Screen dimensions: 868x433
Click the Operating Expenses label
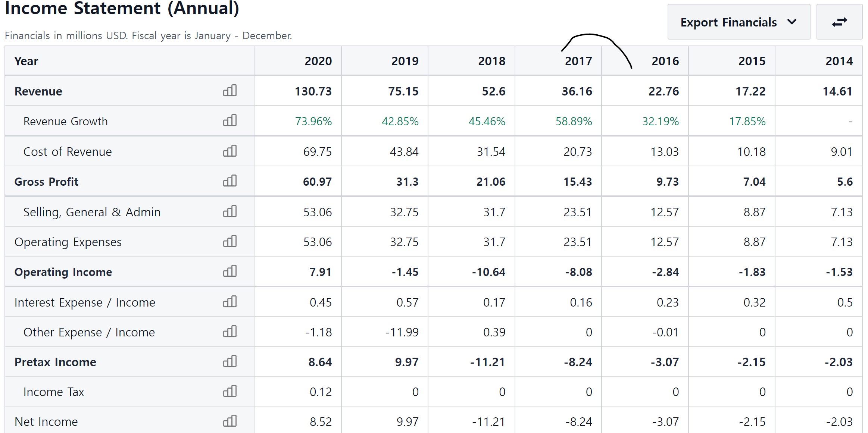click(68, 242)
